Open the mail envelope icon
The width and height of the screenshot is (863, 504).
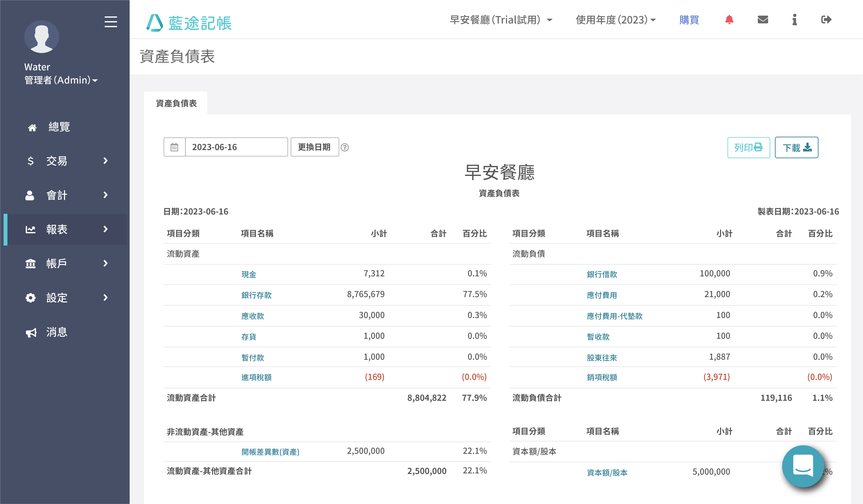click(763, 20)
